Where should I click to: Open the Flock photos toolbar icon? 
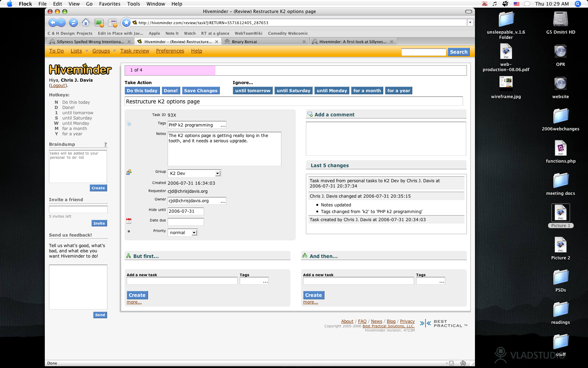click(x=99, y=23)
